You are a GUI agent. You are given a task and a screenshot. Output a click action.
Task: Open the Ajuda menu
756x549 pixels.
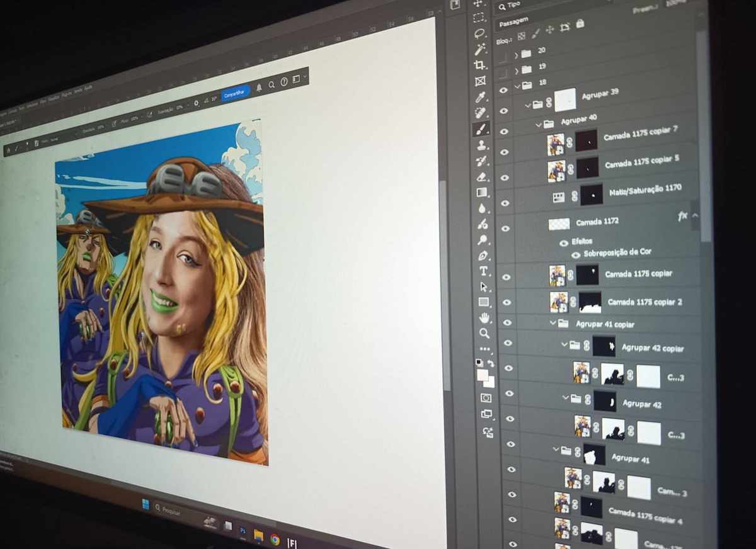point(89,89)
